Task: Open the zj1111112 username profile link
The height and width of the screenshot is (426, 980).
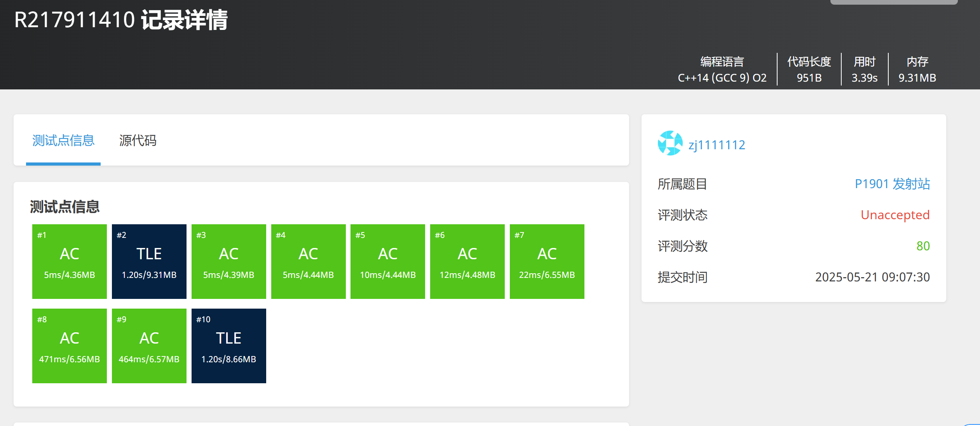Action: (x=717, y=145)
